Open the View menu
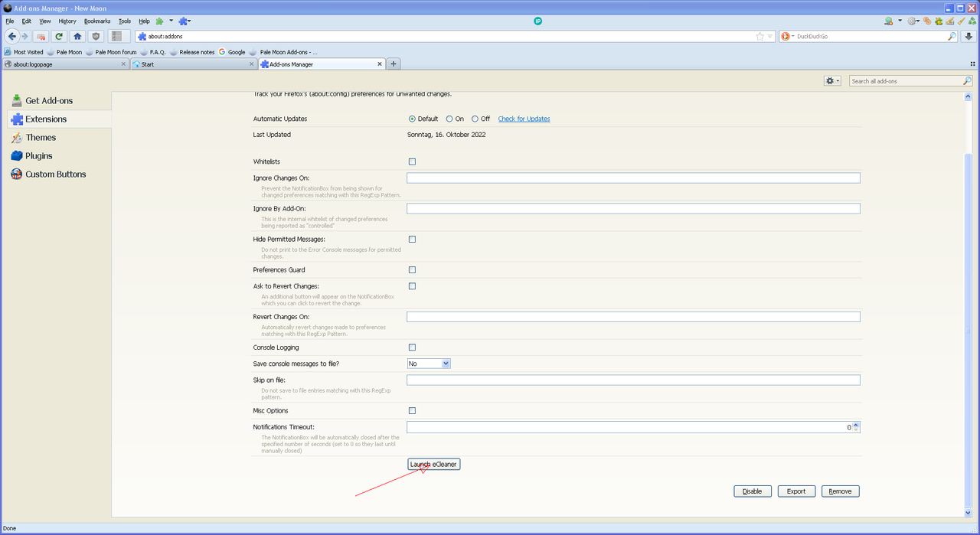 click(45, 21)
